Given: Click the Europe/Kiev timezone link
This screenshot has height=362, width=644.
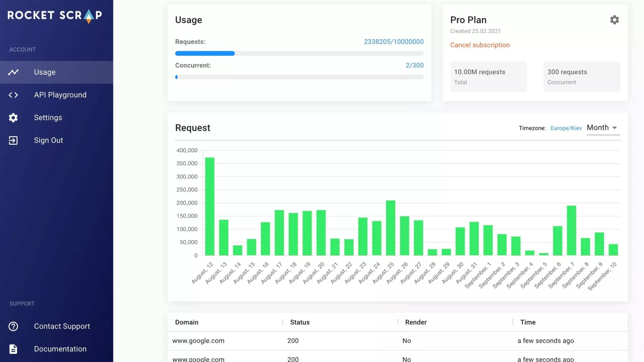Looking at the screenshot, I should click(566, 128).
